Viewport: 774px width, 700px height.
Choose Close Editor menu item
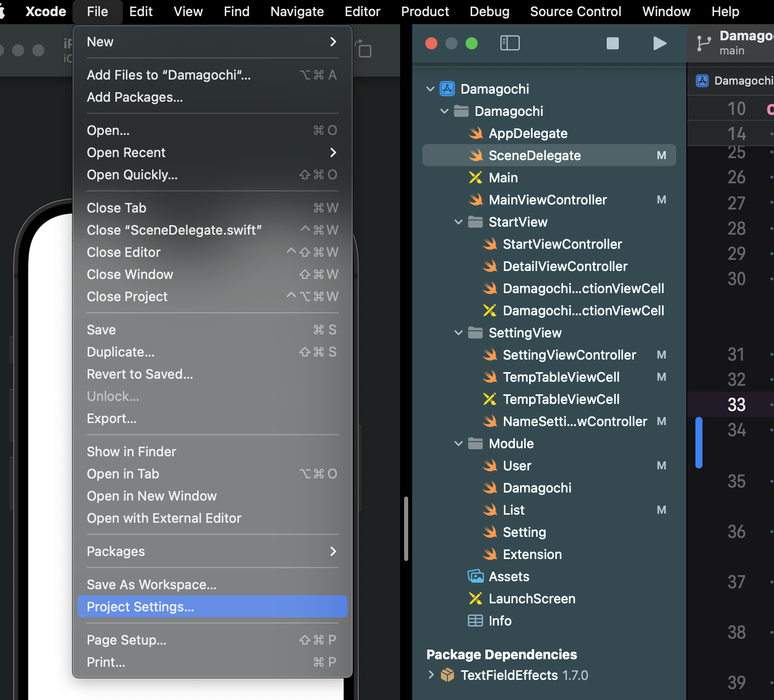click(212, 252)
